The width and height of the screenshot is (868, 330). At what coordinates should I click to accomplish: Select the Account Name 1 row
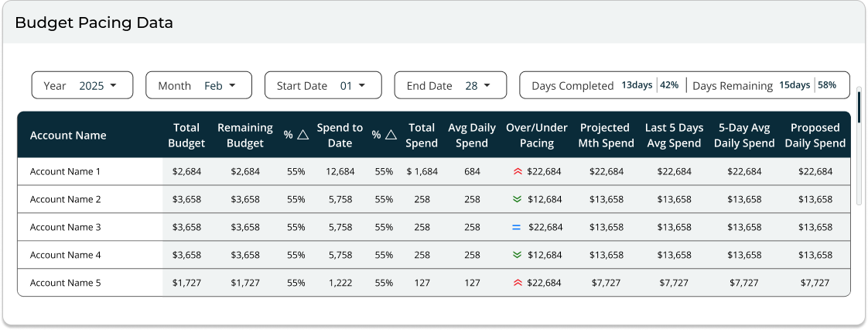click(66, 171)
